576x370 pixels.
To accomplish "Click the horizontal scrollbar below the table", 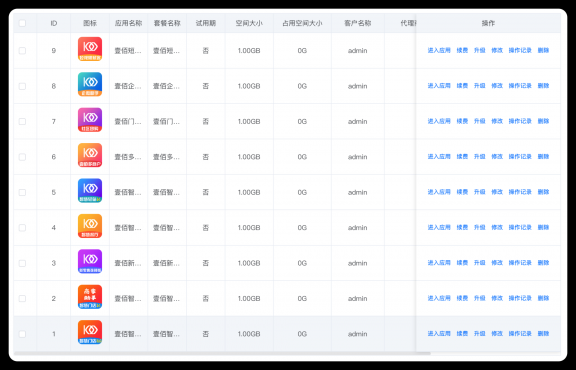I will coord(222,353).
